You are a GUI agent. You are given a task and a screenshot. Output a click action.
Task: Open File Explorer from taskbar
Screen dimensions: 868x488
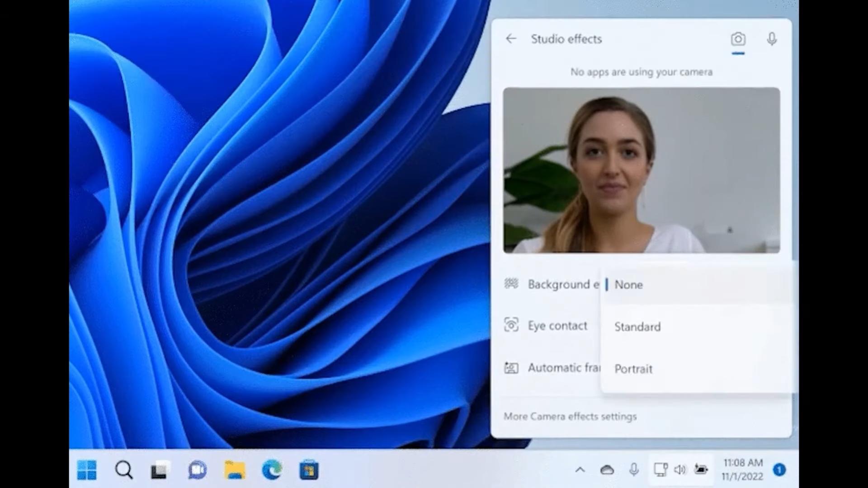coord(235,470)
